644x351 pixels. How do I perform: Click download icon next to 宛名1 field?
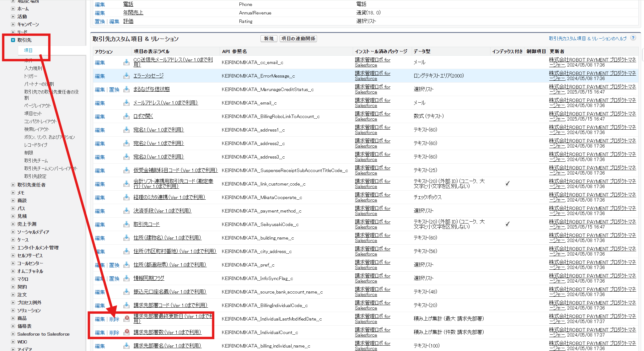pyautogui.click(x=126, y=130)
